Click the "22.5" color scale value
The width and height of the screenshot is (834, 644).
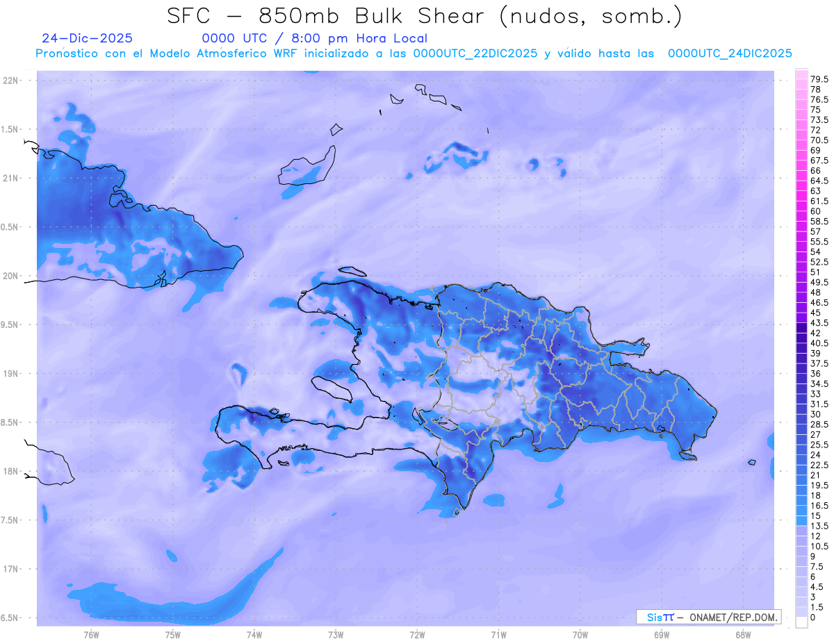pyautogui.click(x=819, y=465)
